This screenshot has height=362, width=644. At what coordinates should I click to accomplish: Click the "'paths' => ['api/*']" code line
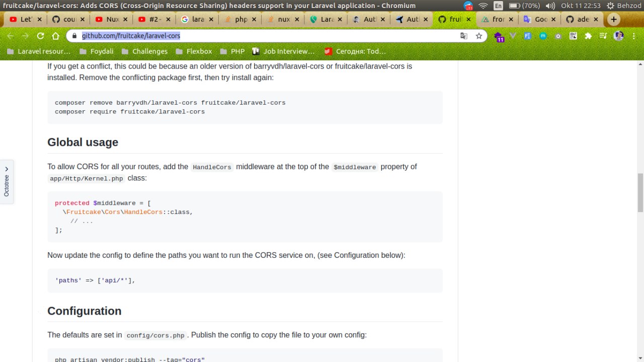tap(95, 280)
